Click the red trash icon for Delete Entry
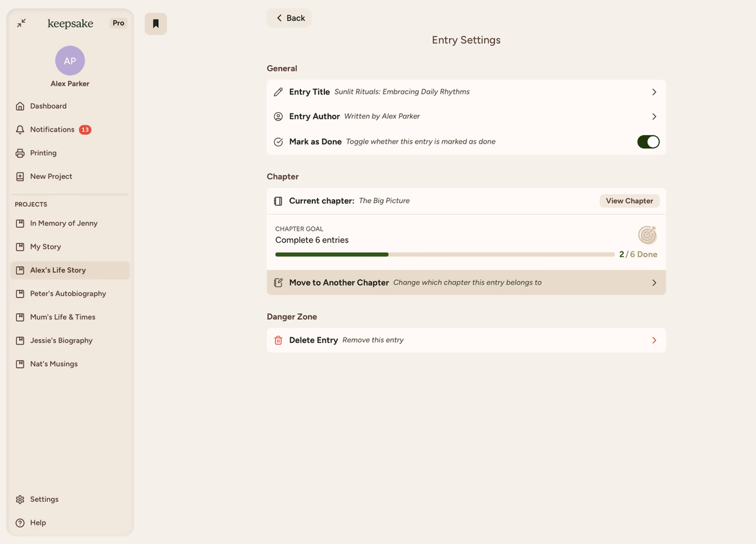The width and height of the screenshot is (756, 544). click(x=278, y=340)
